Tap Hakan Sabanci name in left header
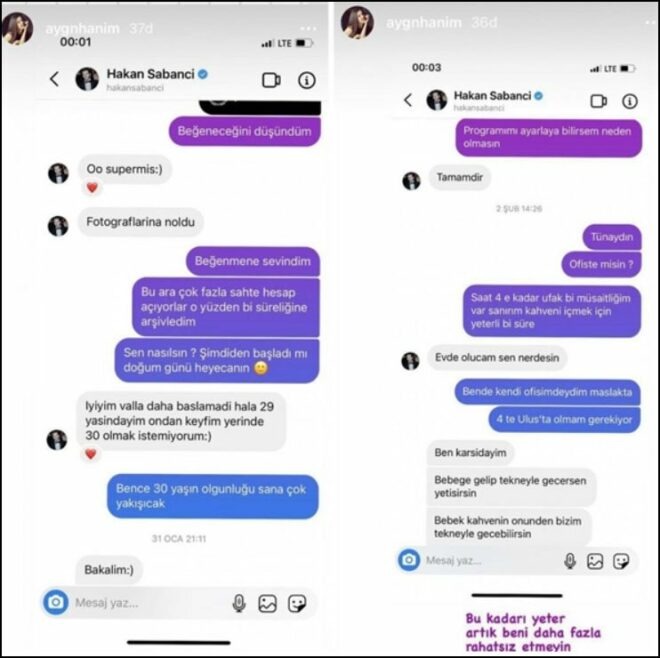The height and width of the screenshot is (658, 660). pos(150,74)
